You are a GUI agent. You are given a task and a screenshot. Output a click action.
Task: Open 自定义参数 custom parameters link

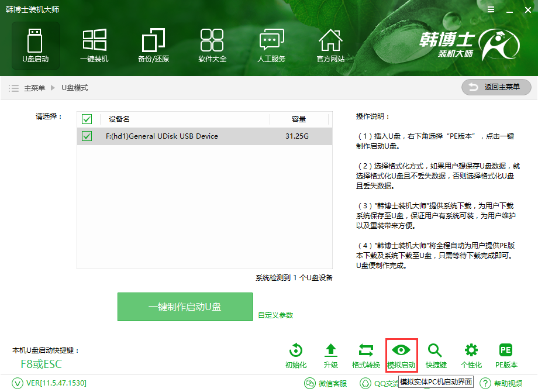pos(275,314)
